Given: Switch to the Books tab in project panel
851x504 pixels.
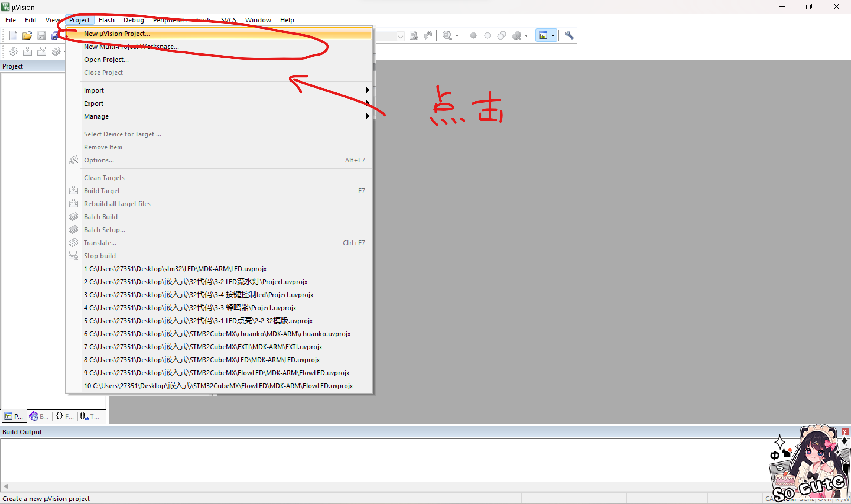Looking at the screenshot, I should coord(39,416).
